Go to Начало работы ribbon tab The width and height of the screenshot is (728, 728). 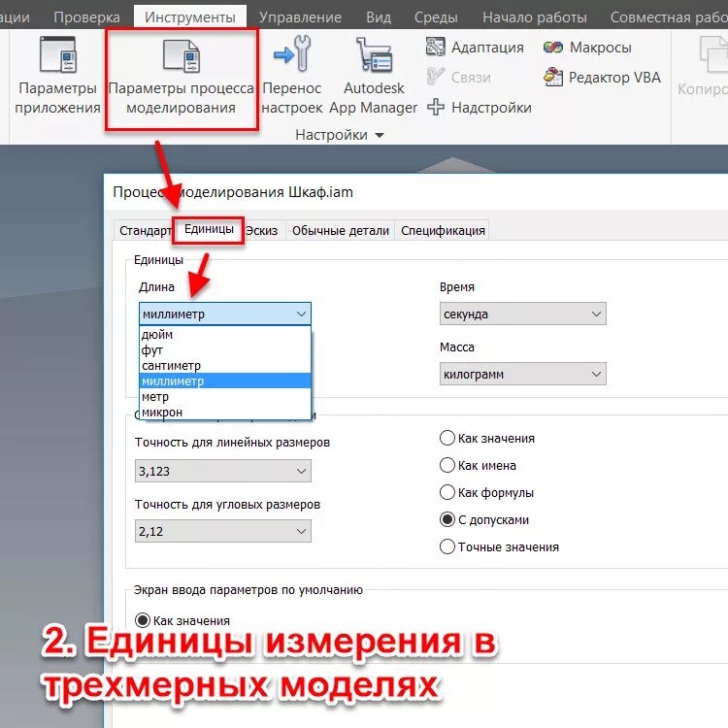click(x=535, y=17)
